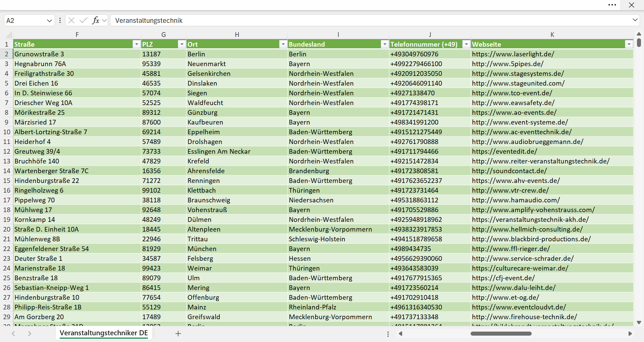Click the horizontal scrollbar thumb

point(501,334)
